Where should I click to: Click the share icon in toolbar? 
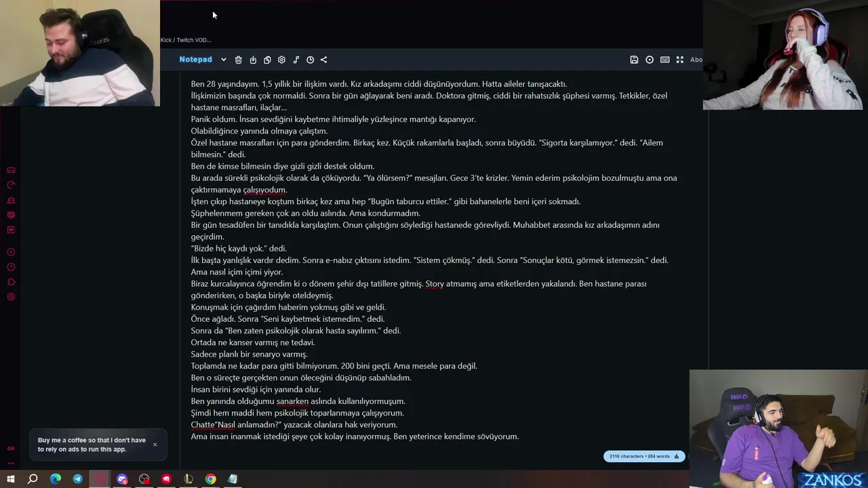(323, 60)
